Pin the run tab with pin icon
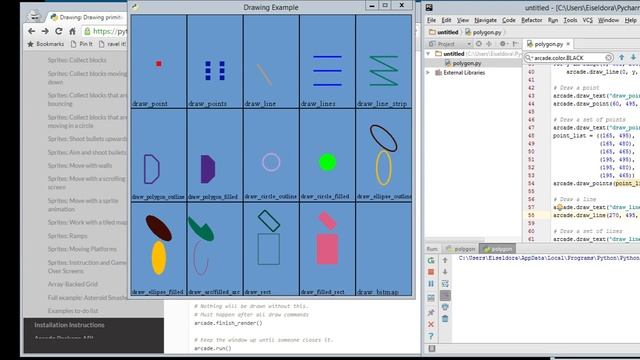 click(431, 313)
